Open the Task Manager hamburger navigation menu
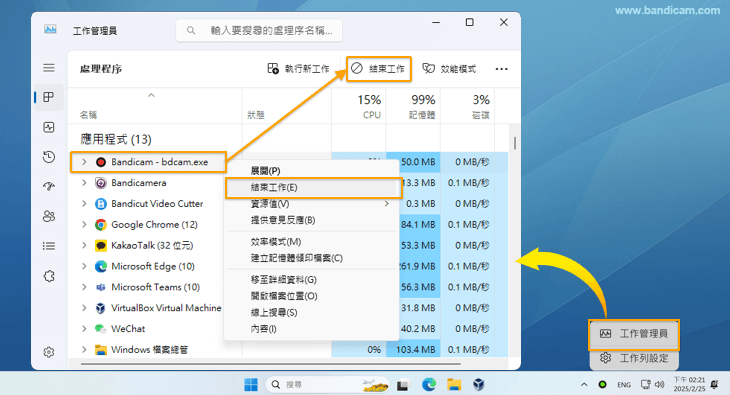Screen dimensions: 730x395 coord(49,68)
